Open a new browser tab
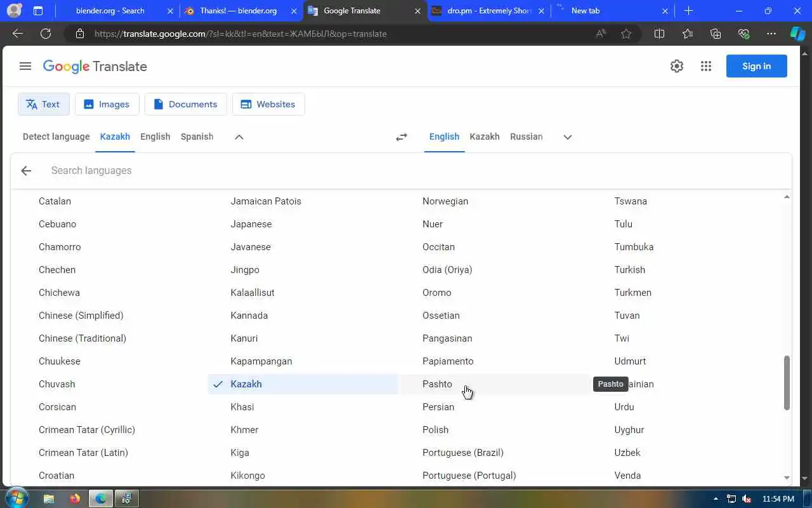 point(689,11)
